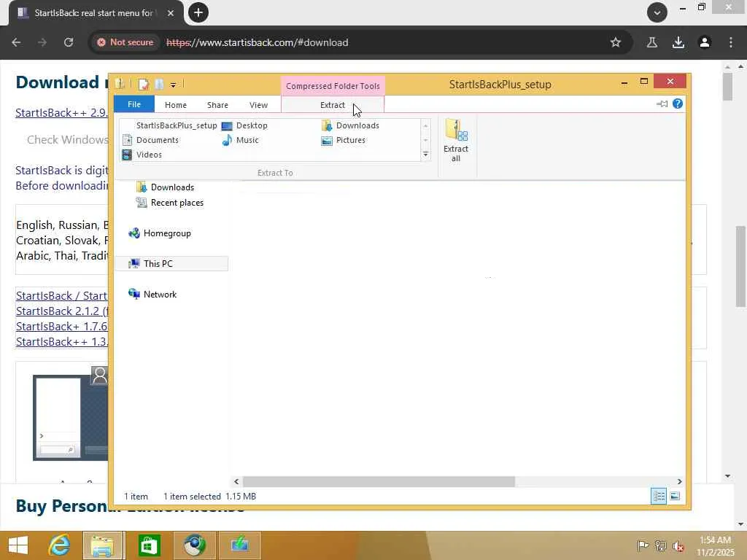Viewport: 747px width, 560px height.
Task: Open Windows Store from taskbar
Action: [x=149, y=545]
